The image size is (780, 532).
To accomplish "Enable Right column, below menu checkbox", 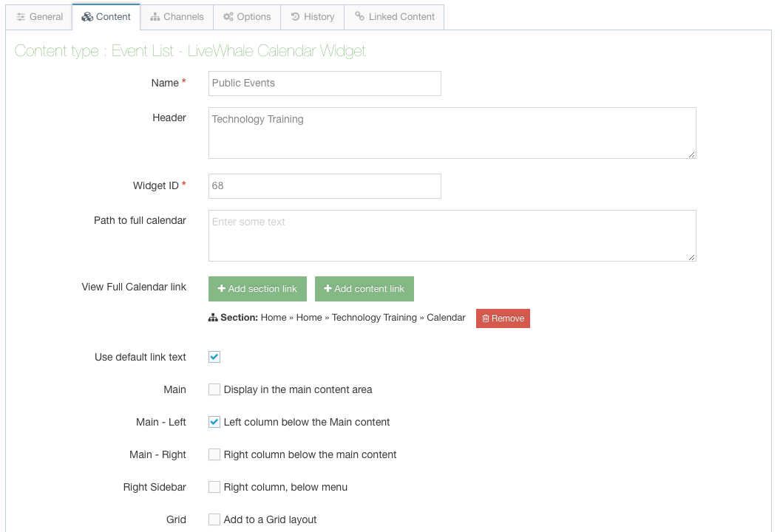I will click(214, 487).
